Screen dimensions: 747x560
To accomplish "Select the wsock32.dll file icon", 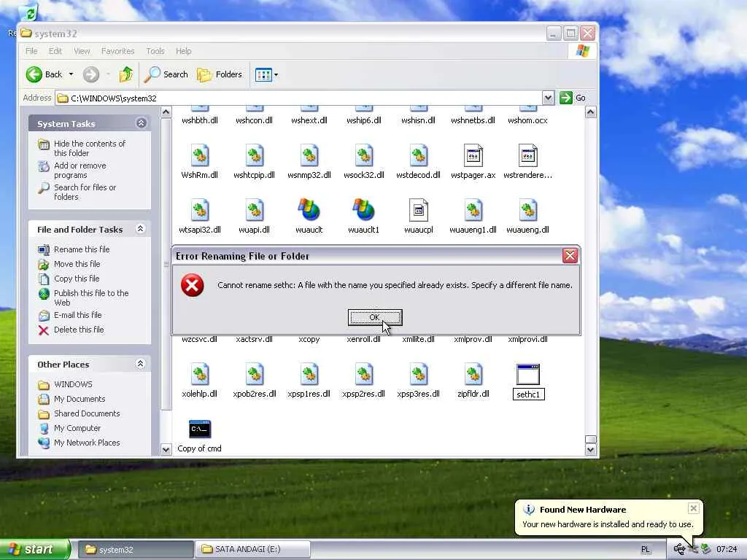I will pyautogui.click(x=364, y=156).
